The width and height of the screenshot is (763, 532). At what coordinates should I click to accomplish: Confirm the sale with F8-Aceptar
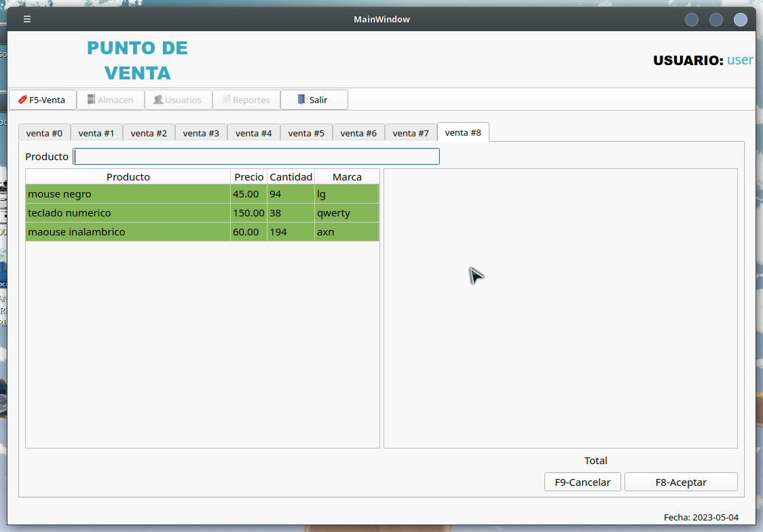pyautogui.click(x=681, y=482)
